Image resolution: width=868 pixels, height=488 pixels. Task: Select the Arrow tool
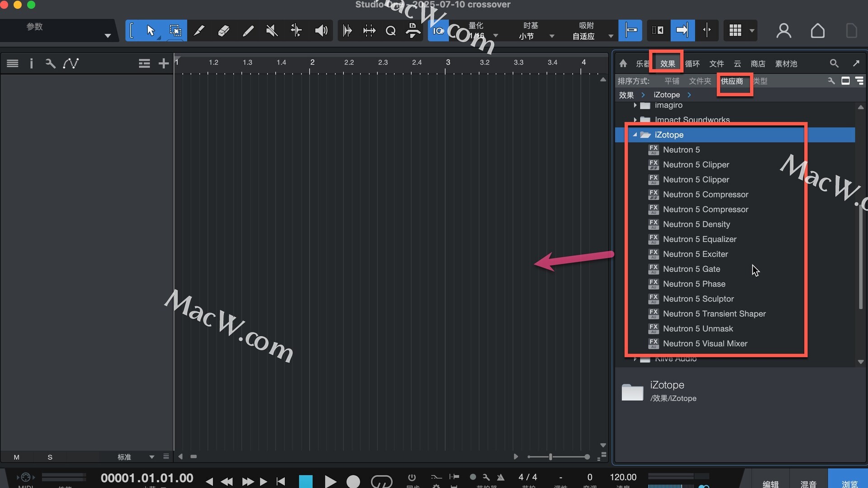tap(151, 31)
